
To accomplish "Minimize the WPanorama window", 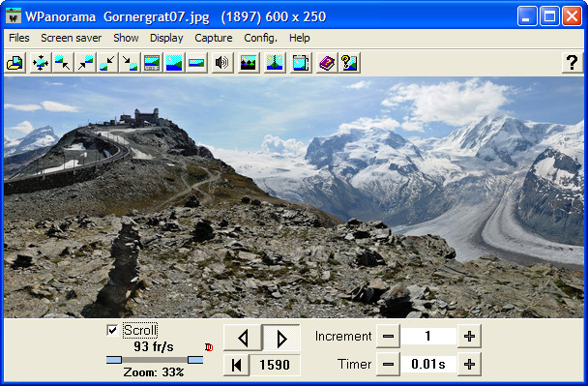I will click(527, 16).
